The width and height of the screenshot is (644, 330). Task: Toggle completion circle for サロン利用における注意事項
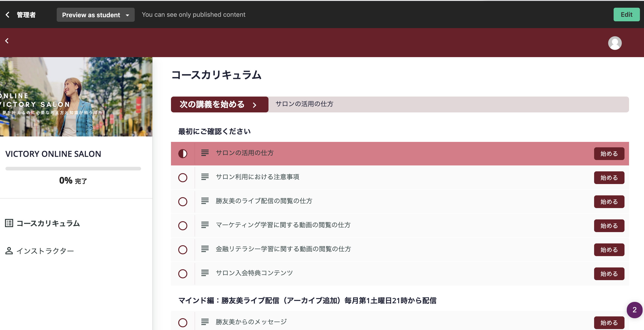pos(183,178)
